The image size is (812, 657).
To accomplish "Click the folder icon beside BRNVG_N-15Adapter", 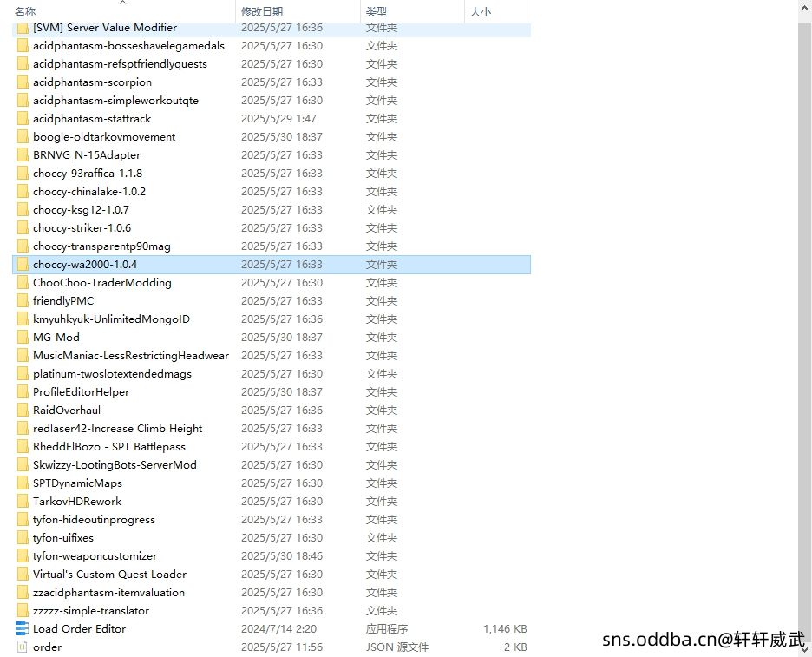I will tap(23, 155).
